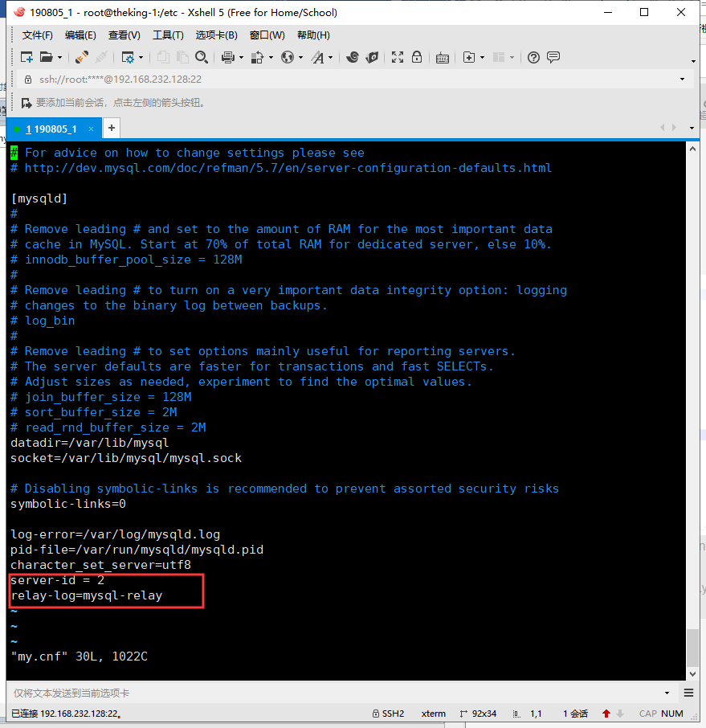Click the 'symbolic-links=0' line
The height and width of the screenshot is (728, 706).
(68, 504)
